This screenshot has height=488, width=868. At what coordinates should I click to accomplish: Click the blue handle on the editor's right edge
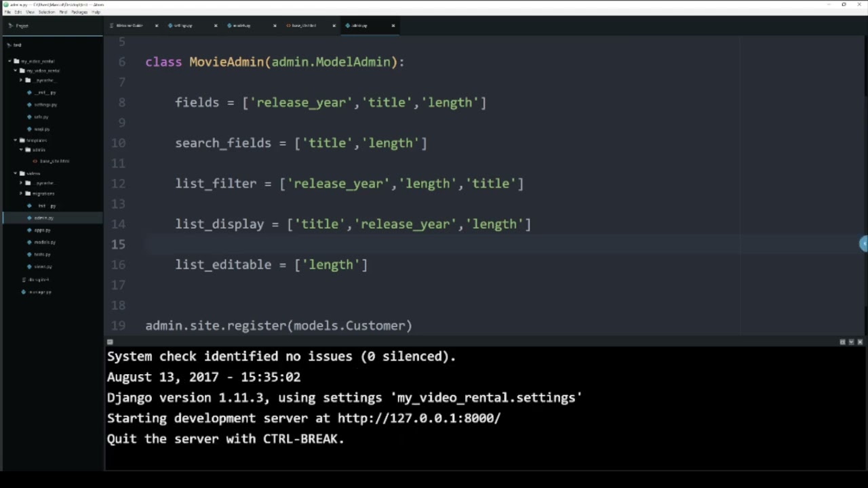click(864, 244)
